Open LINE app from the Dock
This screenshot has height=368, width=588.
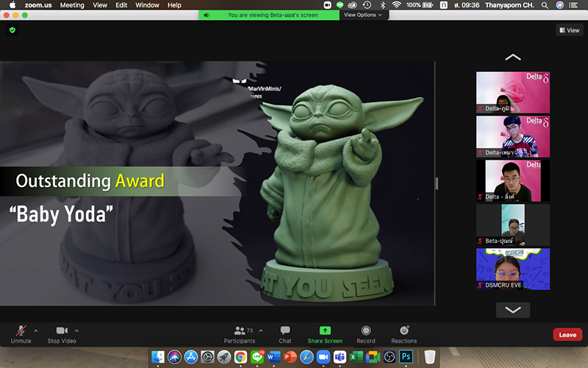point(257,357)
